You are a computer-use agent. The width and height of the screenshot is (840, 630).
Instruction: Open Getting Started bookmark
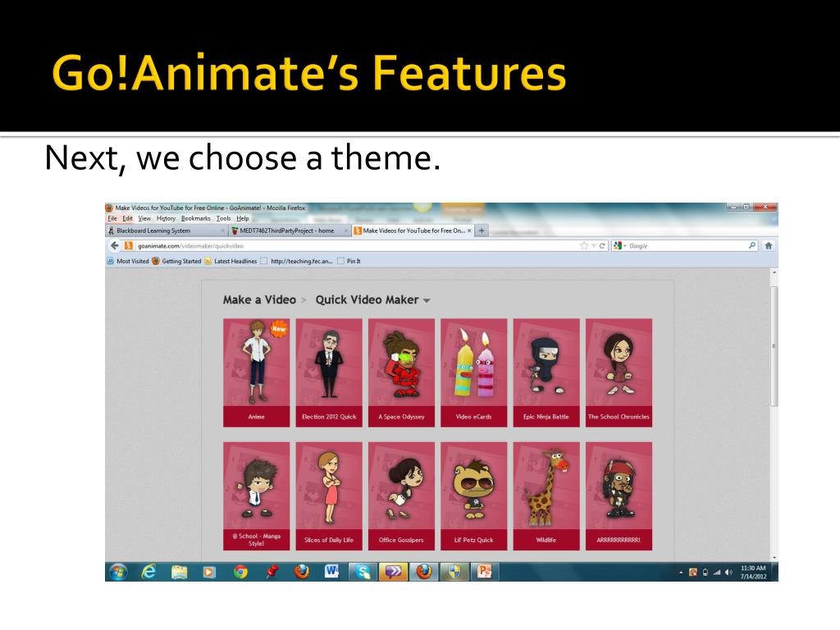pos(176,261)
